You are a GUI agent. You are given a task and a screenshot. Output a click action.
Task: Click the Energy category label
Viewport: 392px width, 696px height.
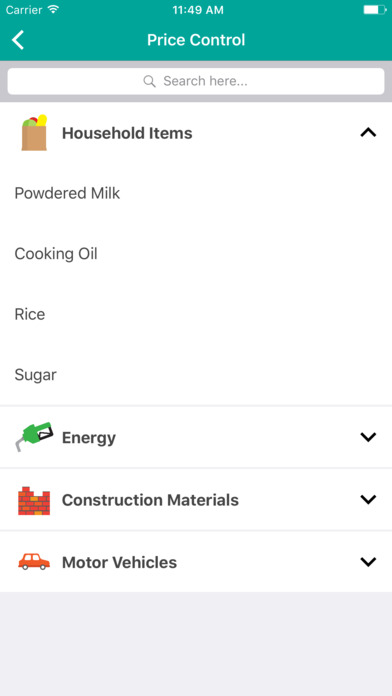89,438
